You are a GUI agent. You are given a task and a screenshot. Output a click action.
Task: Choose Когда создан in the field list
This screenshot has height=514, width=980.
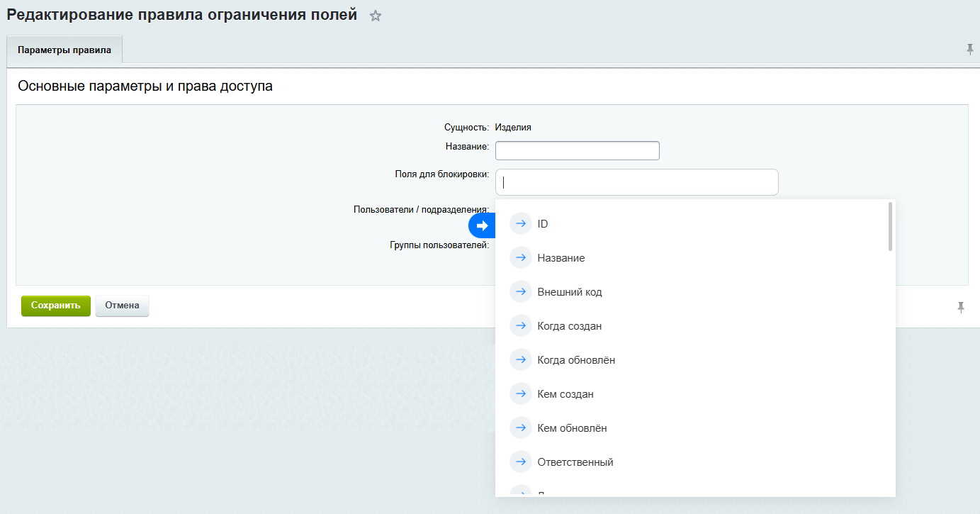pos(694,325)
